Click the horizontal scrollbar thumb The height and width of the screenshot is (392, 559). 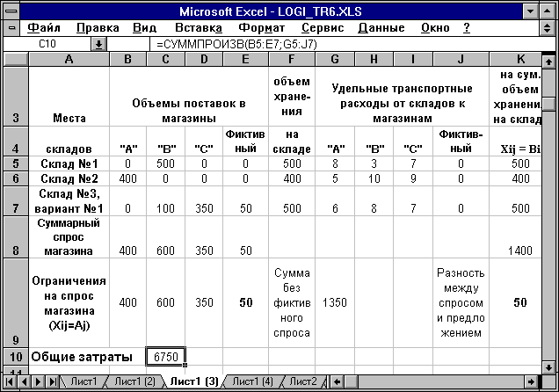352,382
